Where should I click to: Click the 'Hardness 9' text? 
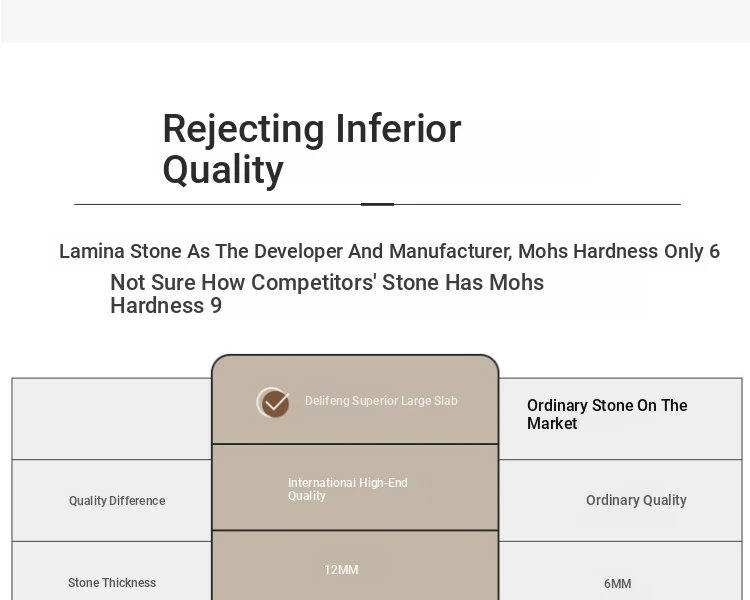click(x=166, y=306)
